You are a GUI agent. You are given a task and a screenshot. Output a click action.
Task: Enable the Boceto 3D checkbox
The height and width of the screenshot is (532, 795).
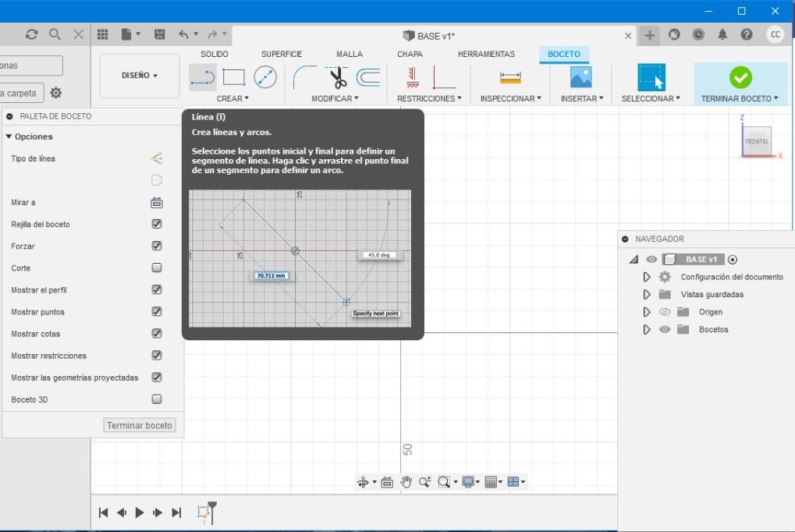157,399
